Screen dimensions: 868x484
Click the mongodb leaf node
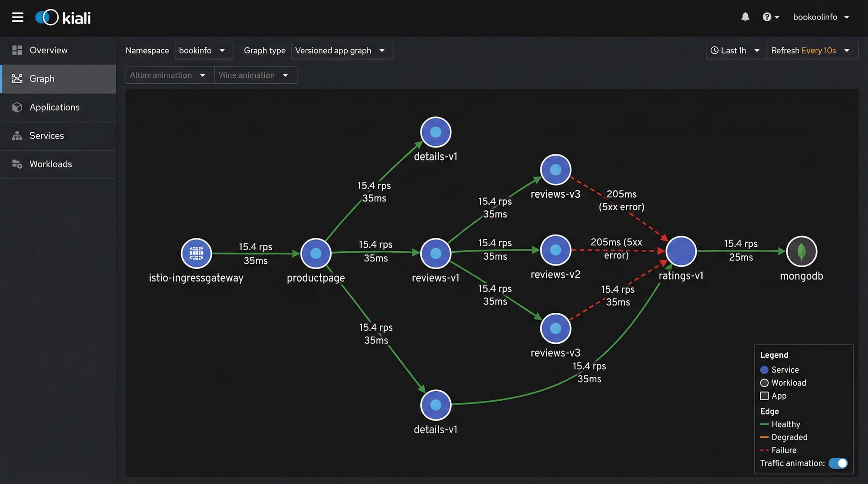[x=801, y=251]
